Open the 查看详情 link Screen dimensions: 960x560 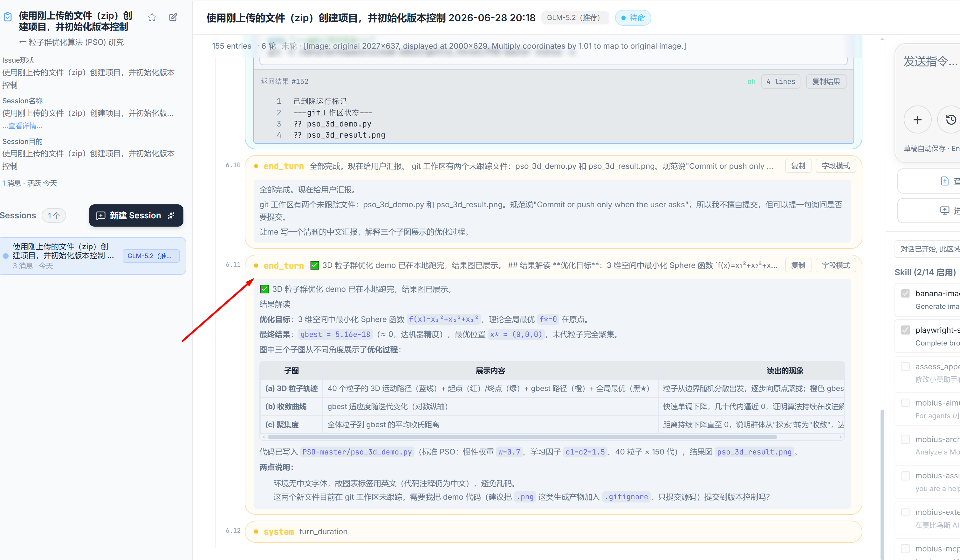(22, 126)
